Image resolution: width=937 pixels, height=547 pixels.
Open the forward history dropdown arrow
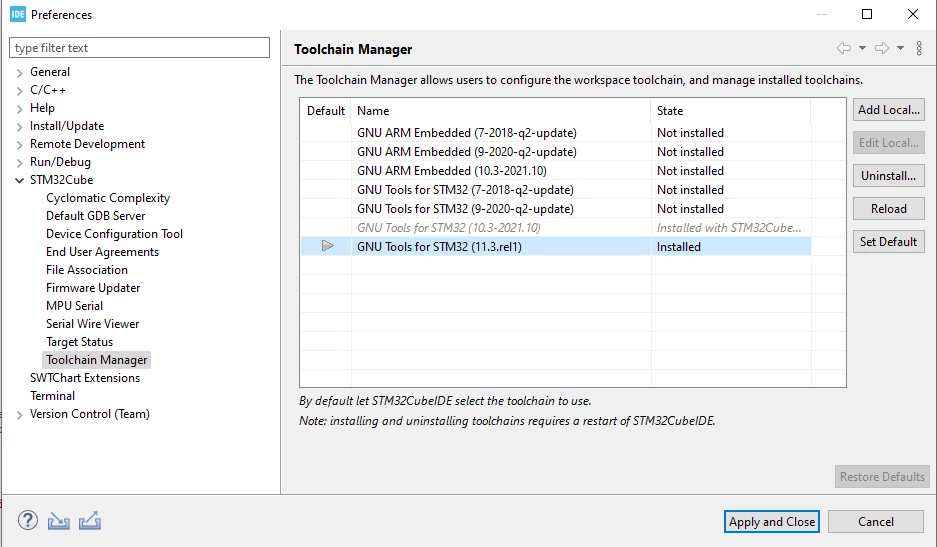(900, 48)
